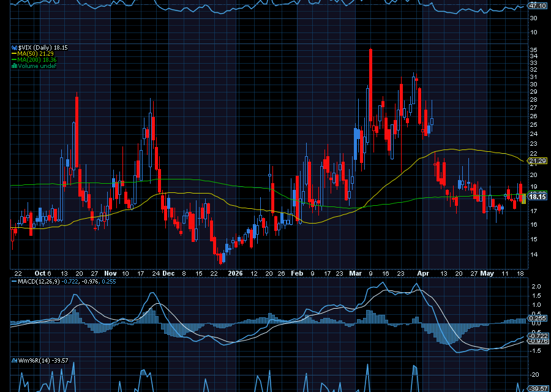This screenshot has height=392, width=551.
Task: Select the MA(50) 21.29 legend entry
Action: pos(36,54)
